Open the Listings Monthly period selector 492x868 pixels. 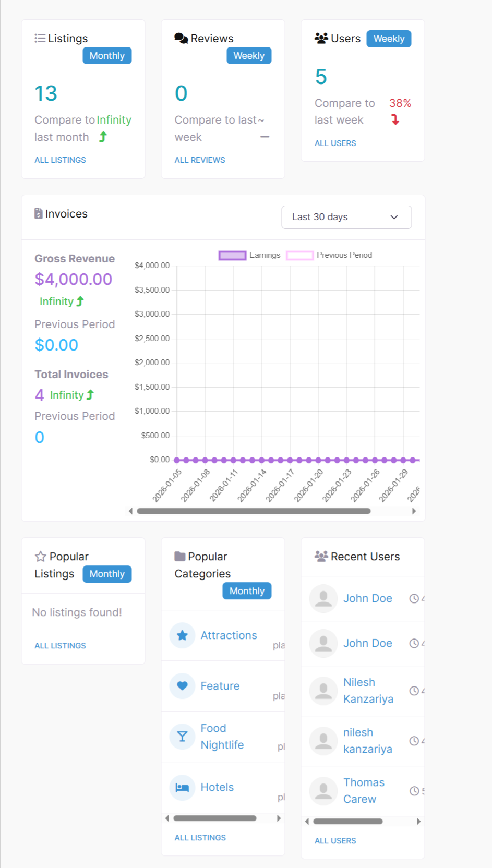(x=107, y=56)
